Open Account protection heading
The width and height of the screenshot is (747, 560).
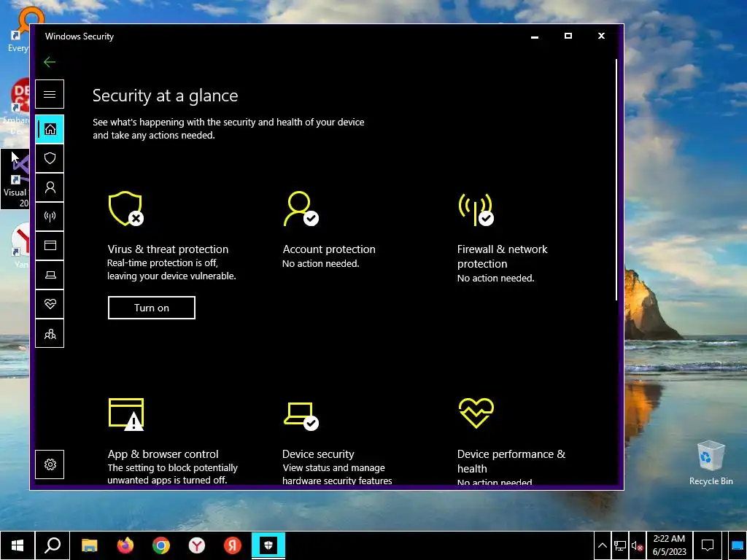pyautogui.click(x=329, y=249)
